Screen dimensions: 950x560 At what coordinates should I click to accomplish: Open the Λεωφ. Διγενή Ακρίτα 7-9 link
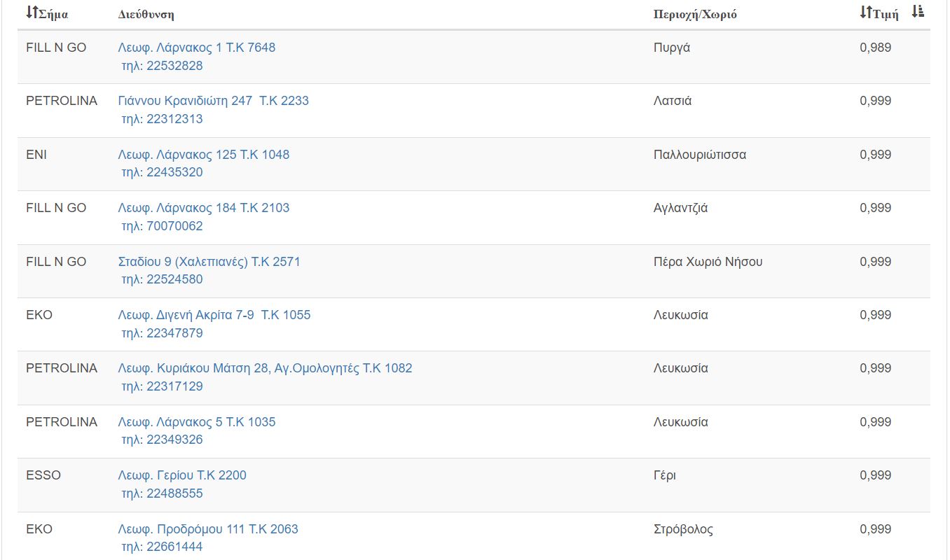point(214,315)
